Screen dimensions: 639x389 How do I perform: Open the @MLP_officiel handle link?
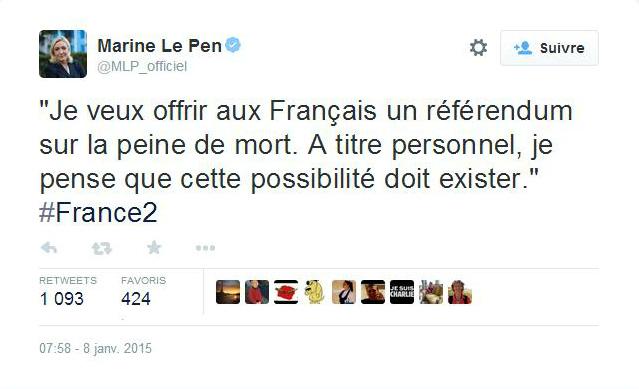click(142, 66)
